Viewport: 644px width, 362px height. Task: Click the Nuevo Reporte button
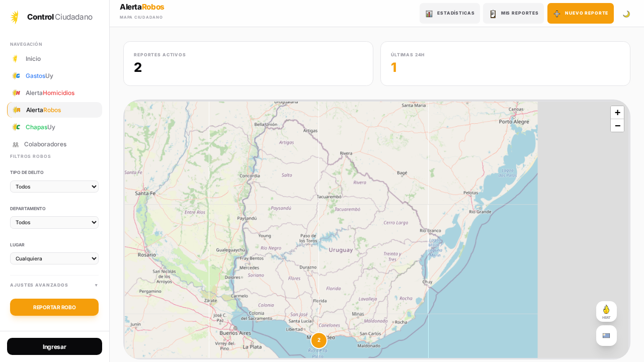click(x=580, y=14)
